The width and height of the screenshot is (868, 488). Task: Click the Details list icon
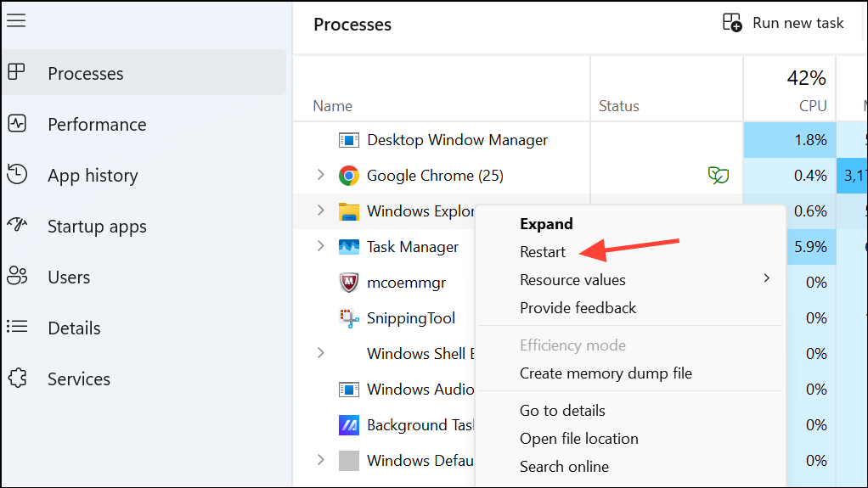coord(16,328)
